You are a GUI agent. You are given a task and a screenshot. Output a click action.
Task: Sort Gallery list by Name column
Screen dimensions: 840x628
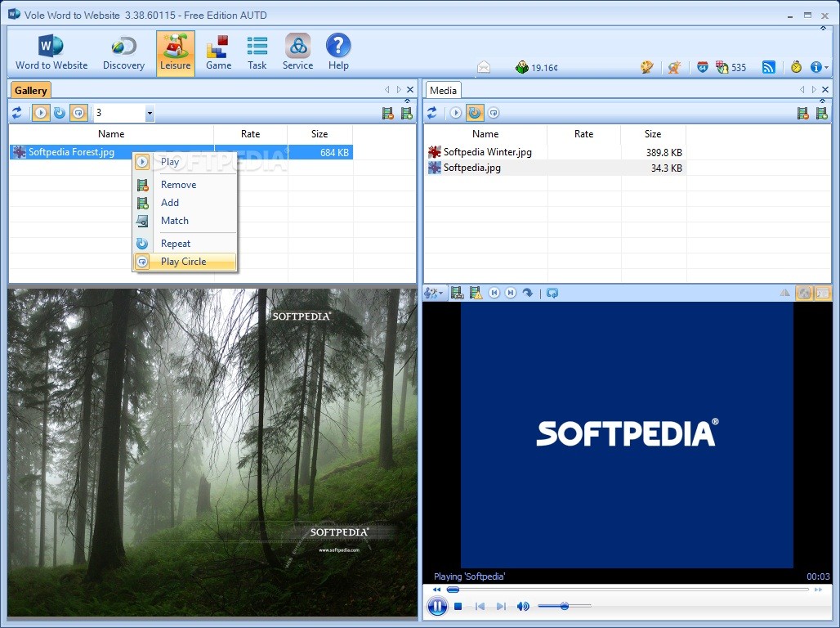[x=111, y=134]
